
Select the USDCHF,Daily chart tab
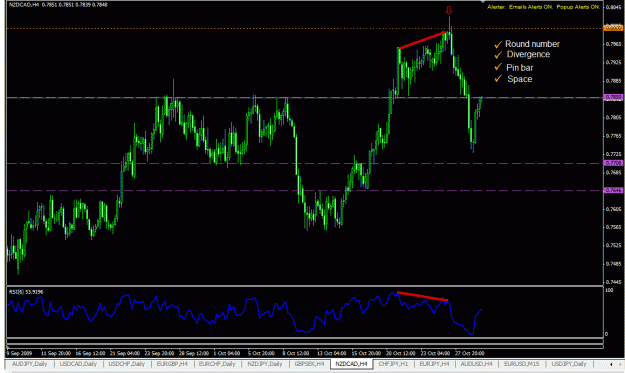click(x=127, y=364)
